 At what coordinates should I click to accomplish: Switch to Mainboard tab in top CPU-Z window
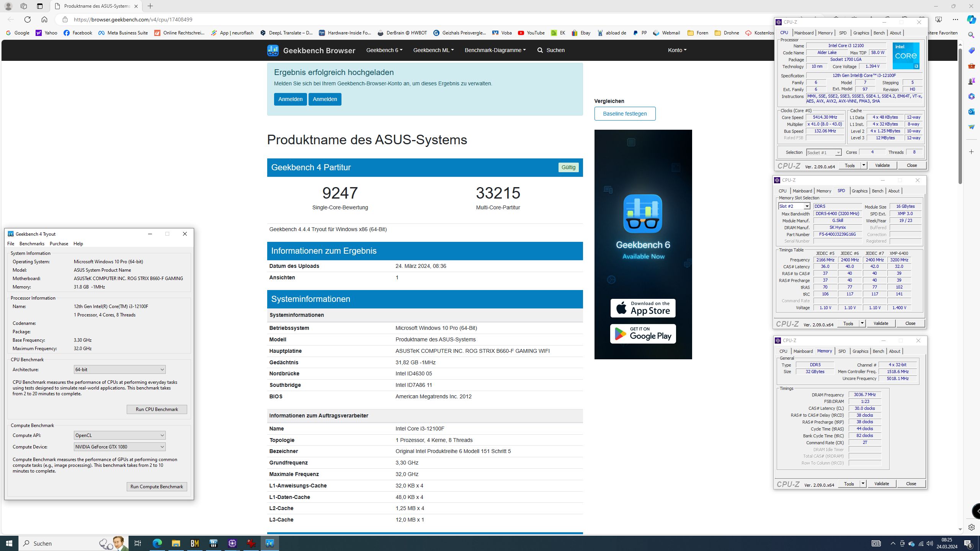(804, 33)
